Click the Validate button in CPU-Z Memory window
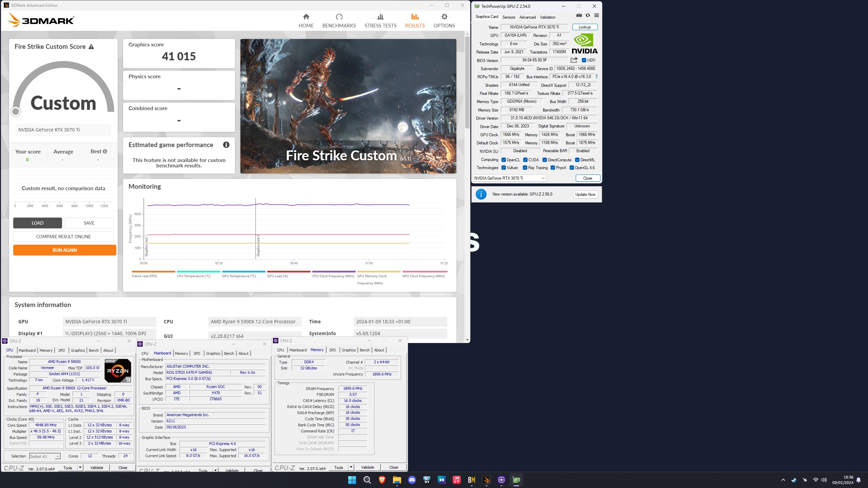The image size is (868, 488). pos(368,467)
